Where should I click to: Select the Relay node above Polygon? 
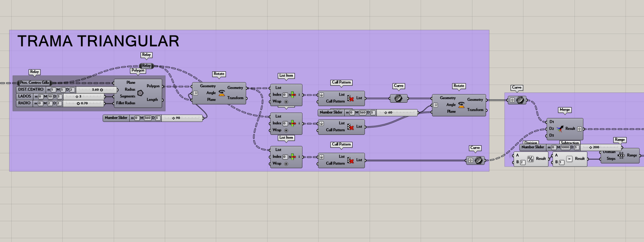coord(146,65)
